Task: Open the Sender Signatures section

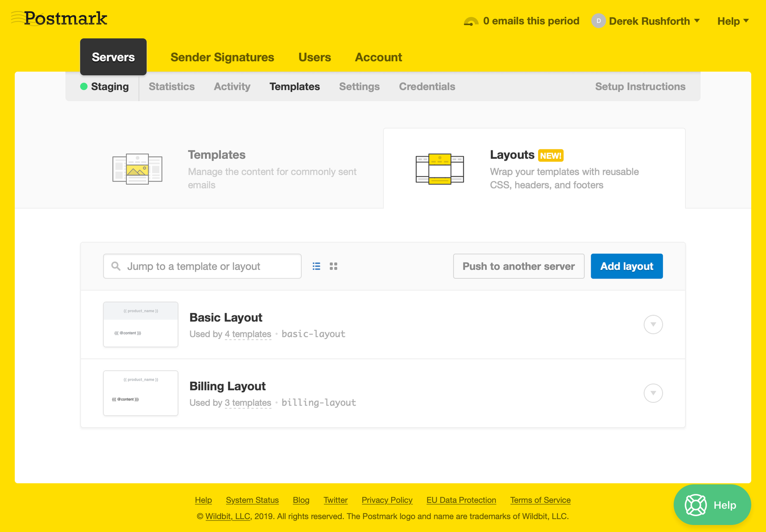Action: tap(222, 57)
